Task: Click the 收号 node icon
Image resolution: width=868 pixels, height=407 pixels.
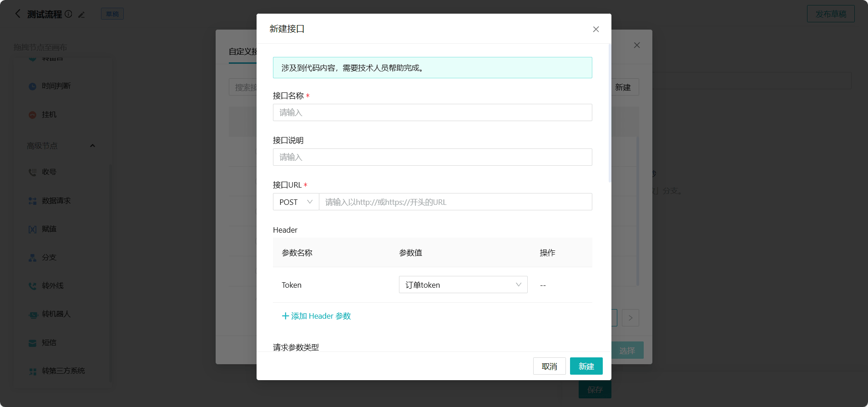Action: (x=32, y=172)
